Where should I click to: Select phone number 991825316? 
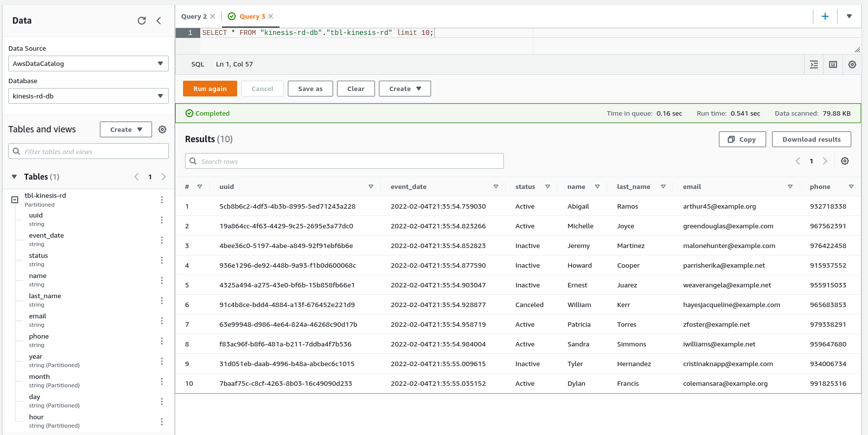pos(828,383)
